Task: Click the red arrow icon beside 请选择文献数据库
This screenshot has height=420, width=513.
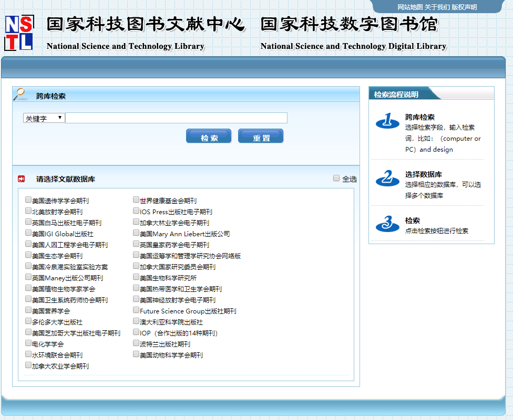Action: click(x=21, y=179)
